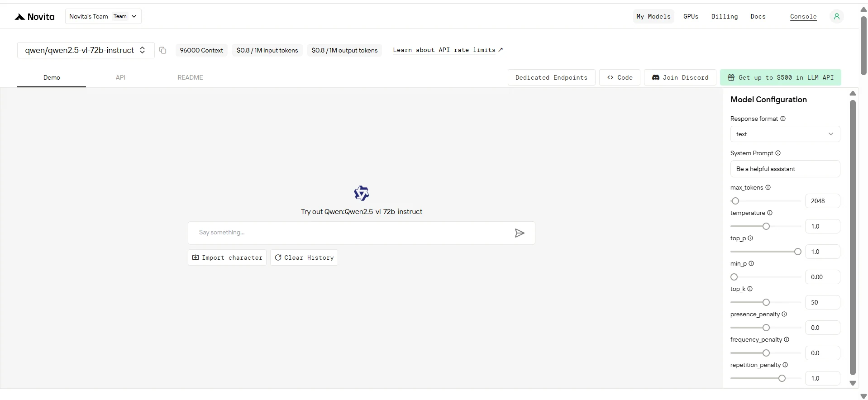Open the user profile avatar icon
Viewport: 868px width, 400px height.
pyautogui.click(x=836, y=16)
